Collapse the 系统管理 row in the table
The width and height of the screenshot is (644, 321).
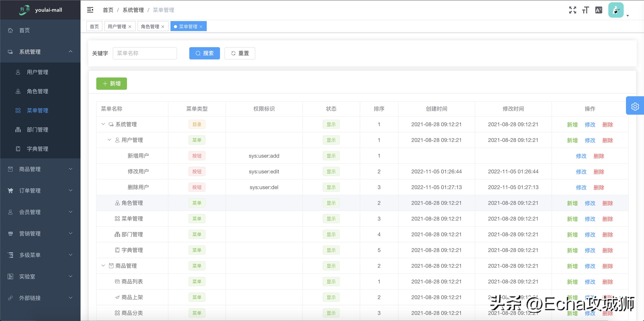pyautogui.click(x=103, y=124)
